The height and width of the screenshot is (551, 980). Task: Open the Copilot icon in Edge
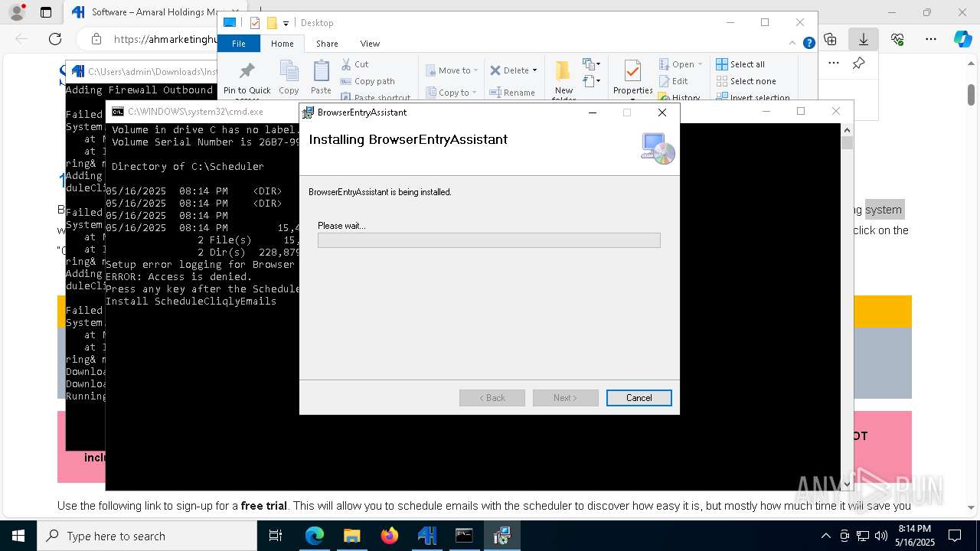click(x=963, y=39)
